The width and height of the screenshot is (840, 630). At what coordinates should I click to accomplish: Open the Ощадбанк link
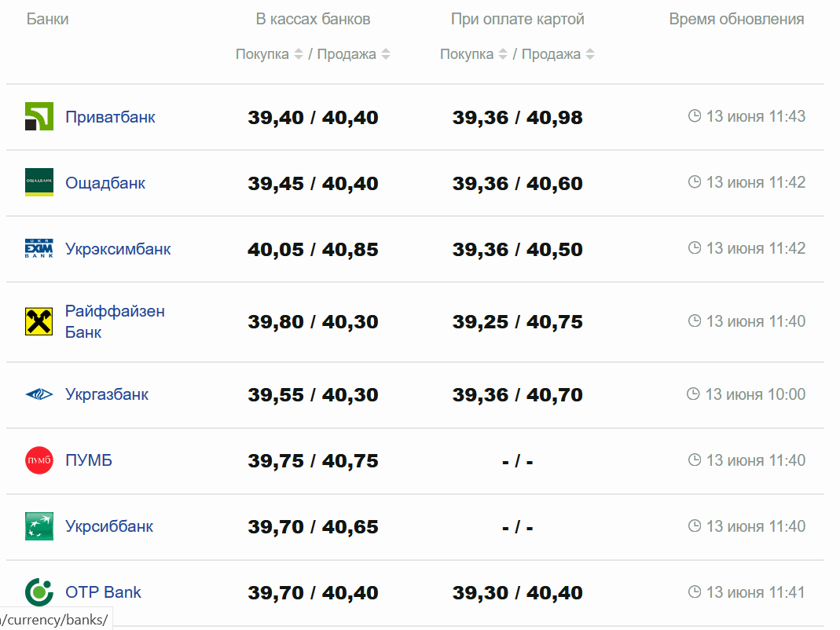click(x=105, y=183)
